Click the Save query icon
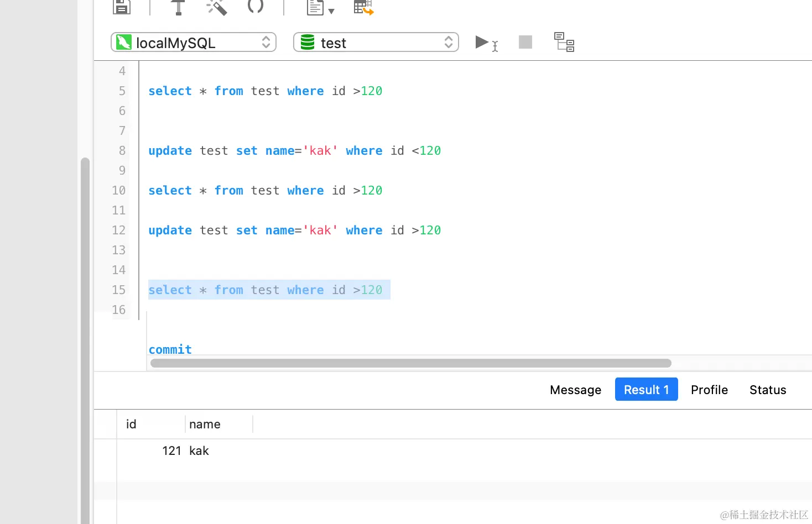 (x=122, y=7)
